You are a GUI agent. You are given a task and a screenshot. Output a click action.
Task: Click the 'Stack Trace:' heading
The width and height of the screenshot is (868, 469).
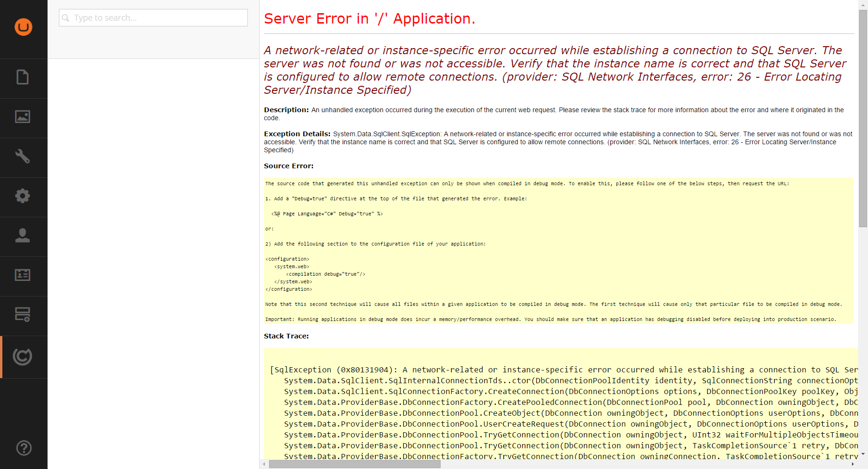(286, 336)
